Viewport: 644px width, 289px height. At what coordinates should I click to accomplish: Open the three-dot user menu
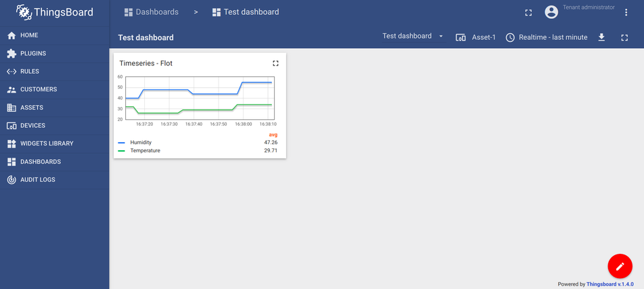tap(626, 12)
